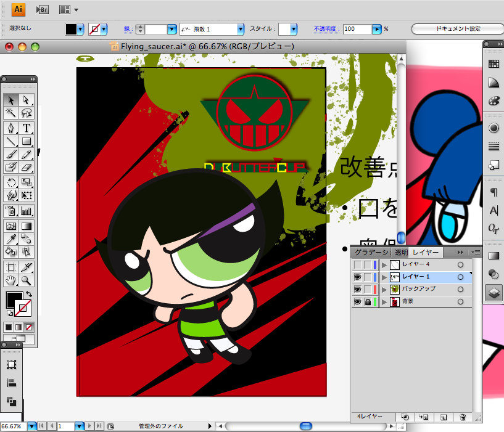
Task: Expand 背景 layer contents
Action: pos(384,301)
